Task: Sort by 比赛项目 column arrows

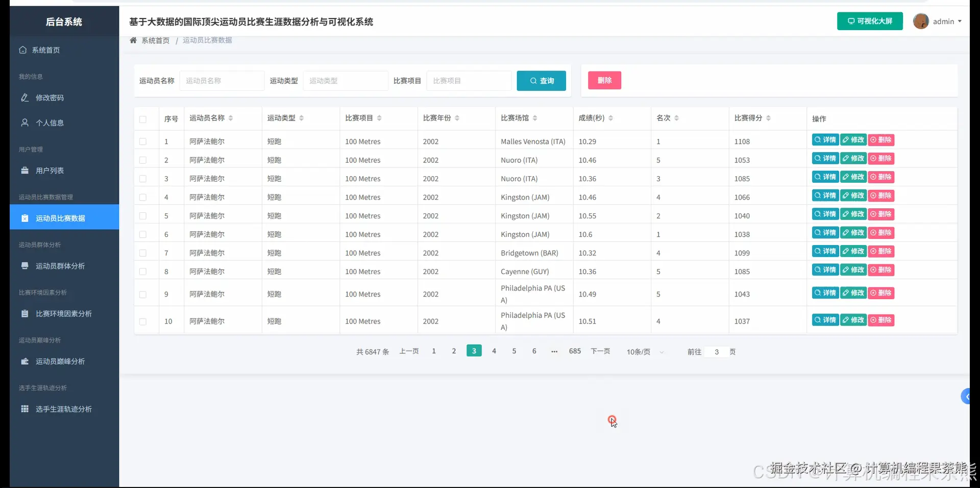Action: click(379, 118)
